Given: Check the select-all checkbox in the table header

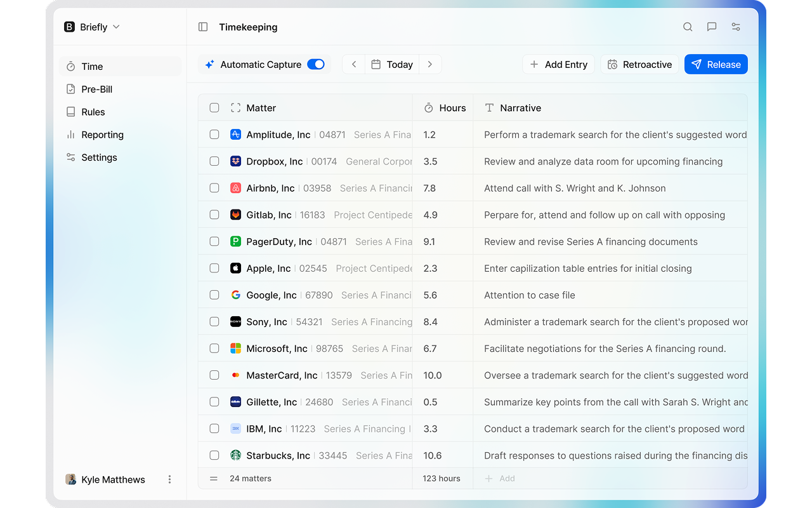Looking at the screenshot, I should click(x=214, y=108).
